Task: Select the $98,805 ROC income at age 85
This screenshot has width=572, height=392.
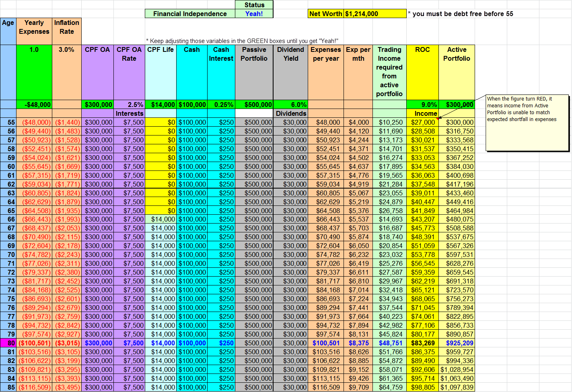Action: coord(422,387)
